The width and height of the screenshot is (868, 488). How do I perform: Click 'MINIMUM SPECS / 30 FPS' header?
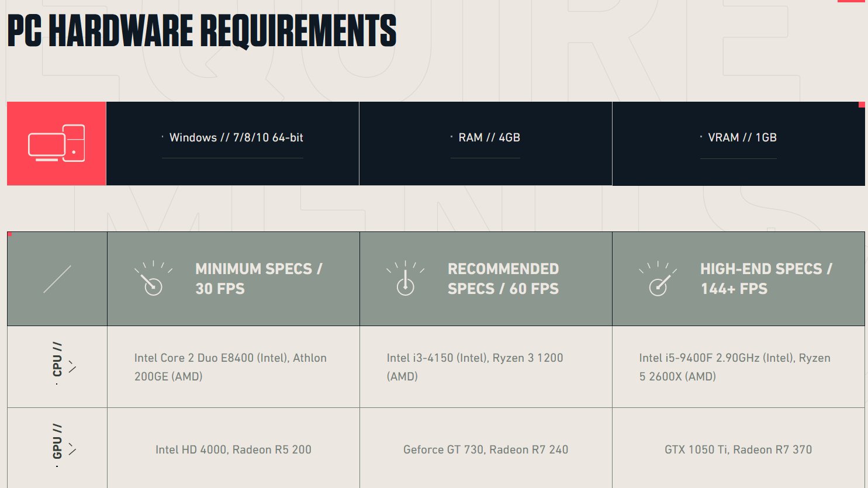259,279
